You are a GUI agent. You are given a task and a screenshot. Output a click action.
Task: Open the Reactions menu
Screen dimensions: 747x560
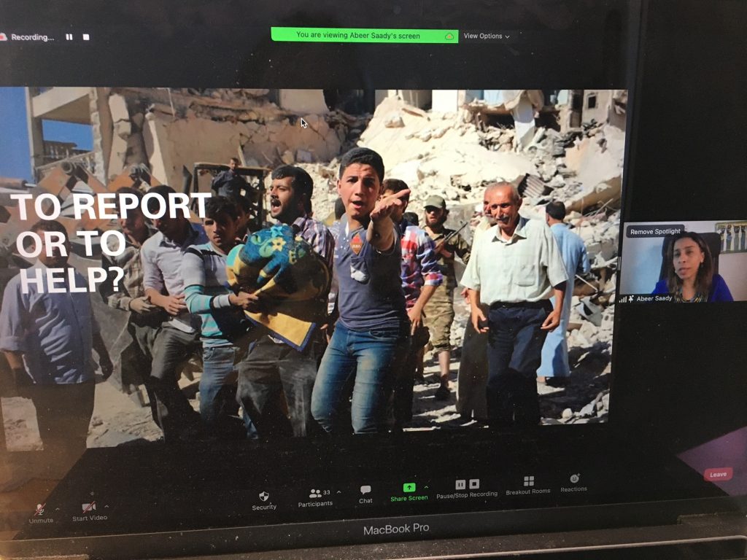(573, 483)
